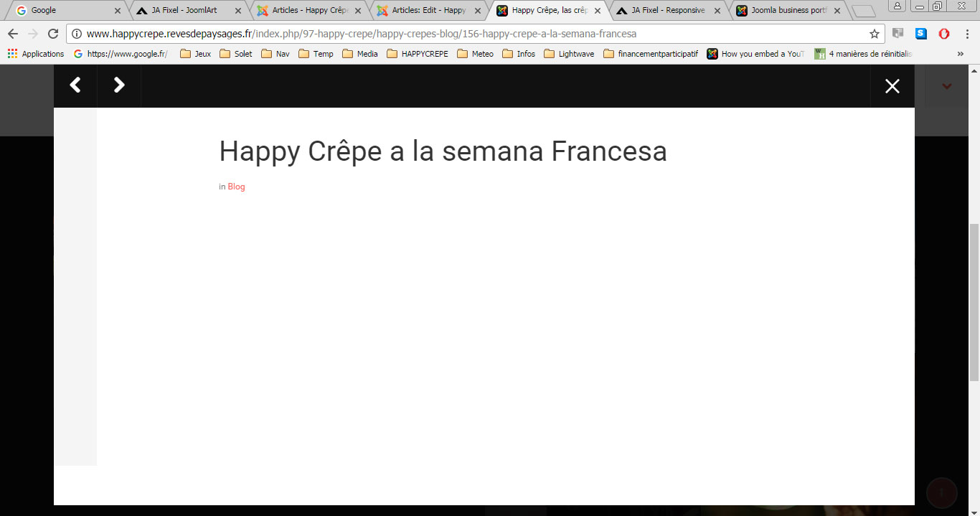Open the 4 manières de réinitialiser bookmark
The width and height of the screenshot is (980, 516).
pos(863,54)
